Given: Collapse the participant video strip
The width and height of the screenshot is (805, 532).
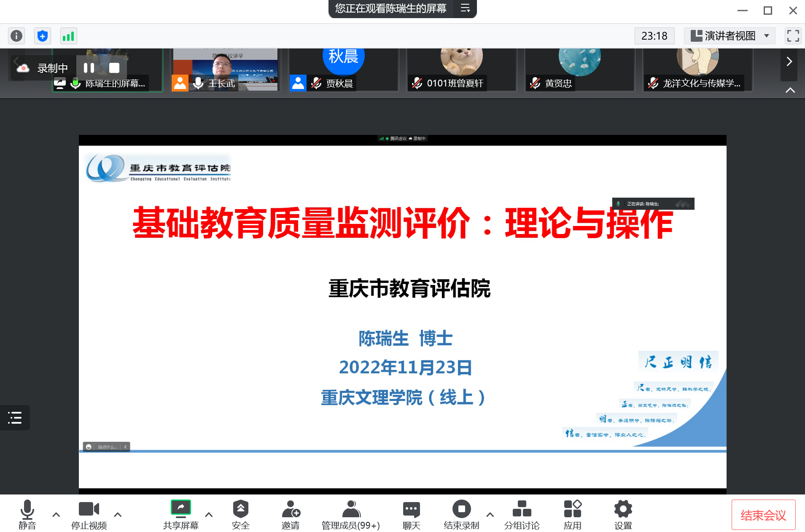Looking at the screenshot, I should [x=789, y=90].
